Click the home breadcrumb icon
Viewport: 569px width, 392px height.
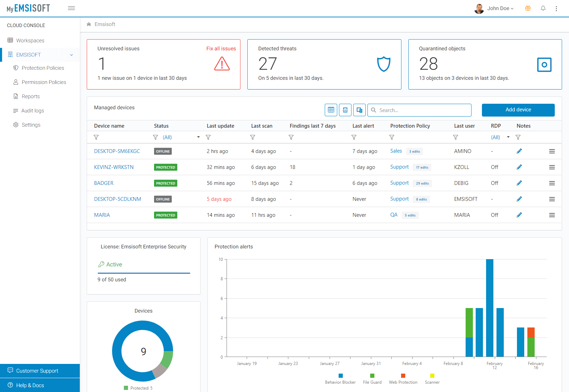(x=89, y=24)
